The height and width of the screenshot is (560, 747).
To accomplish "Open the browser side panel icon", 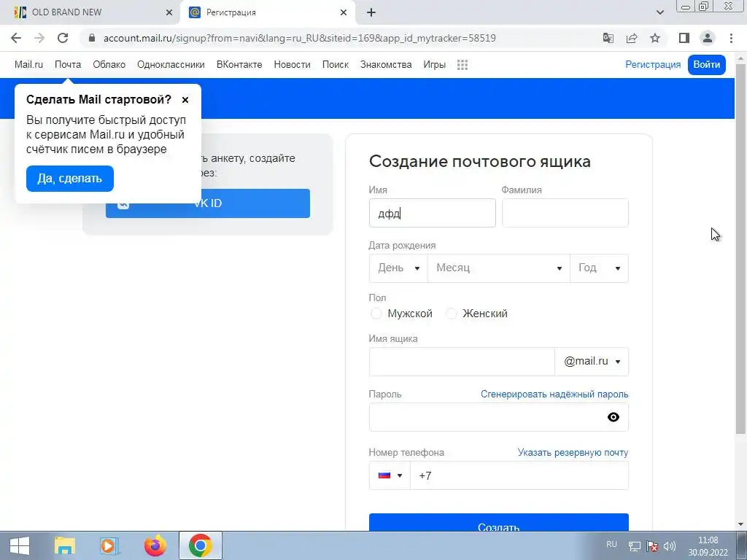I will coord(684,38).
